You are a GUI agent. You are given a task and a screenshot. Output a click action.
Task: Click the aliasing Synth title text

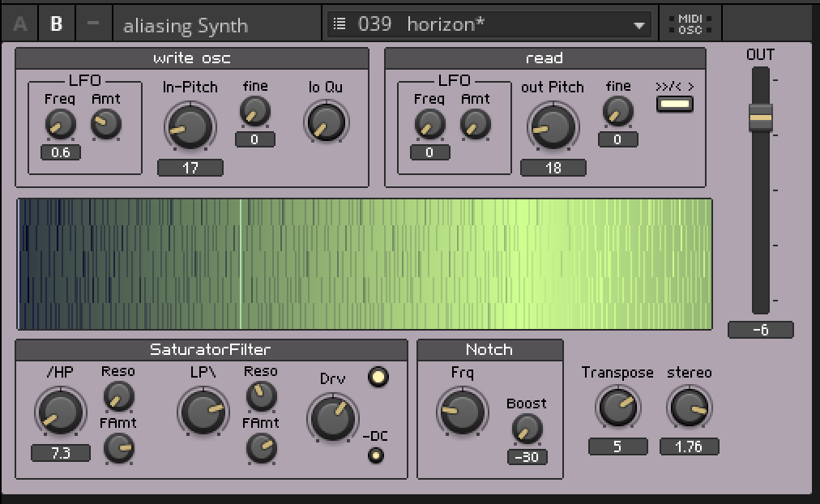click(185, 26)
